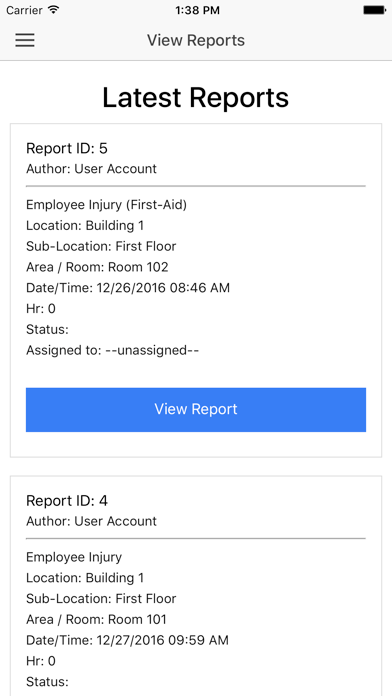Click the Hr: 0 line in report 4
This screenshot has height=696, width=392.
tap(41, 661)
